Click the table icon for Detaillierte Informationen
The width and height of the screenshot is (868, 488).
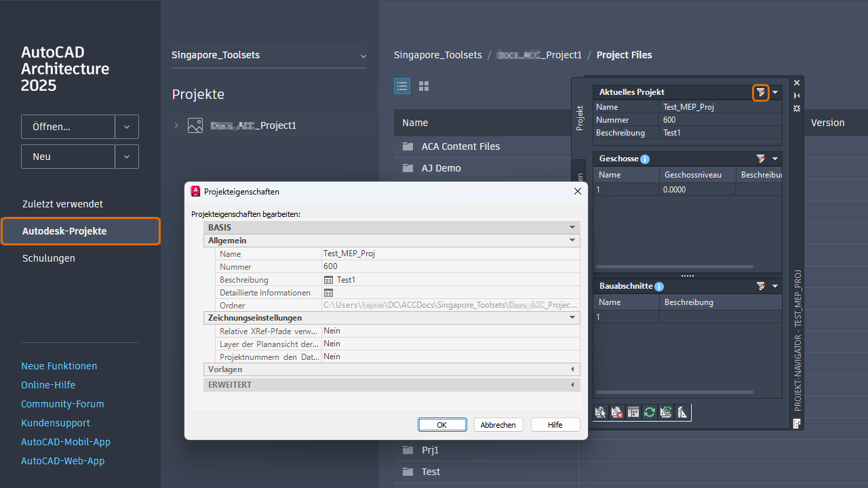coord(329,293)
